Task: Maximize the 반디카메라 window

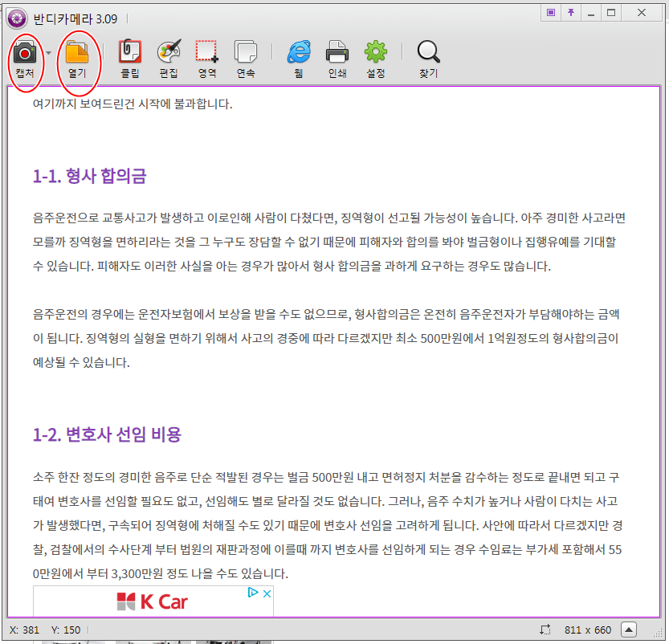Action: [611, 13]
